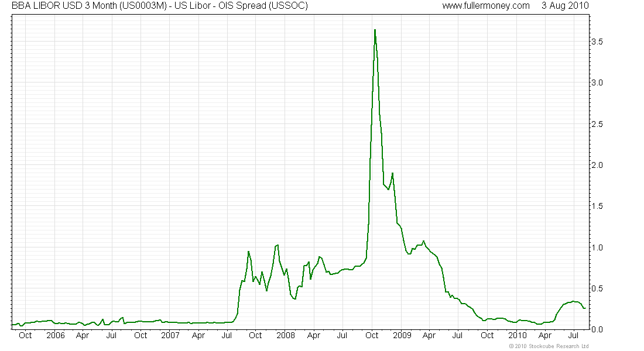Click the 2006 year label on the x-axis

(56, 335)
